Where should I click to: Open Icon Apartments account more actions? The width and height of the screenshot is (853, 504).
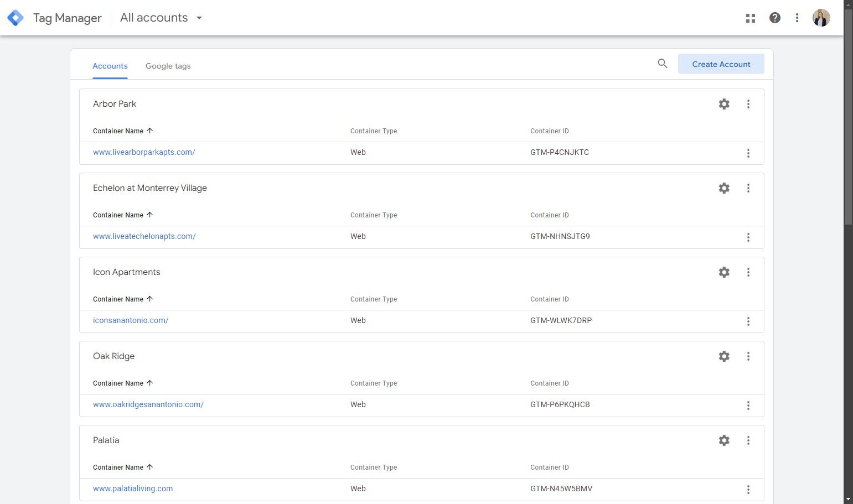click(x=748, y=272)
